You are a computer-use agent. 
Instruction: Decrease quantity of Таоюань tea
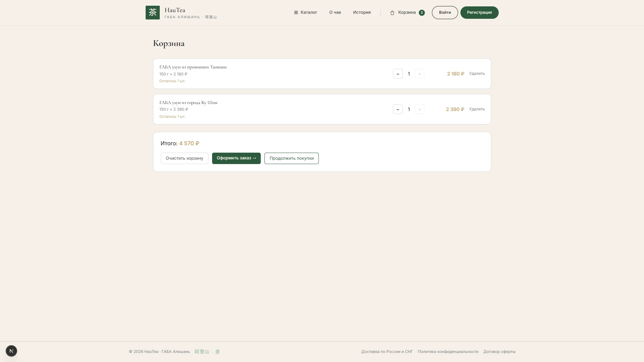point(398,74)
